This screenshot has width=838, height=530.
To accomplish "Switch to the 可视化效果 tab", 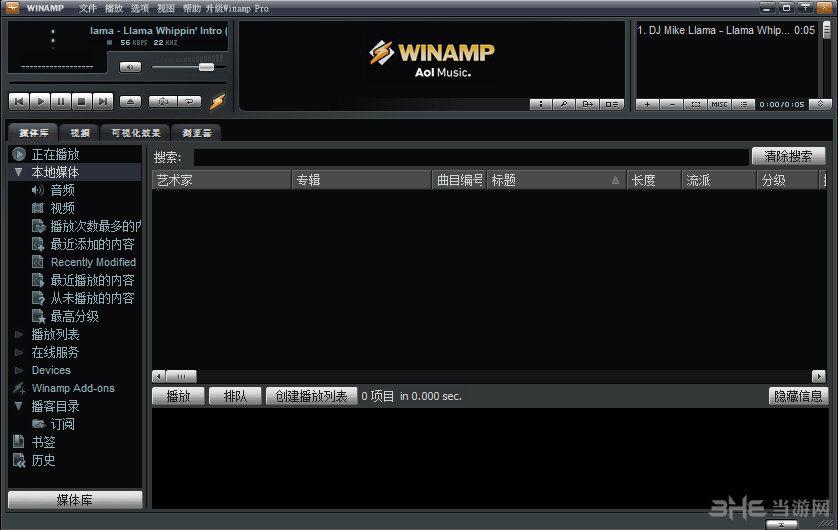I will [136, 132].
